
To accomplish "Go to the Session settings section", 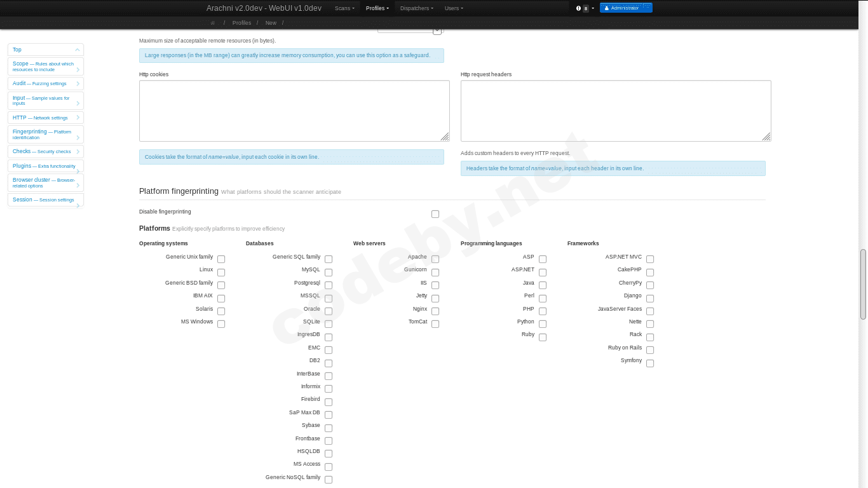I will [46, 200].
